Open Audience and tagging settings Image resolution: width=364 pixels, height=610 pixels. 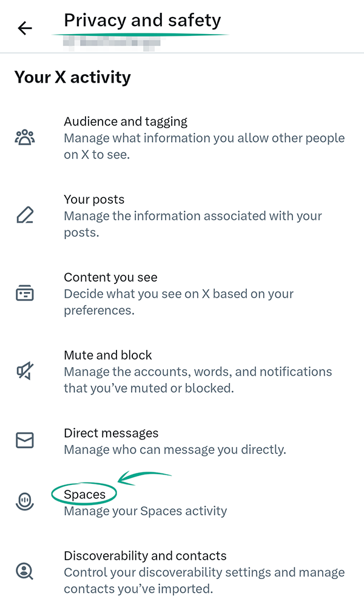point(126,121)
